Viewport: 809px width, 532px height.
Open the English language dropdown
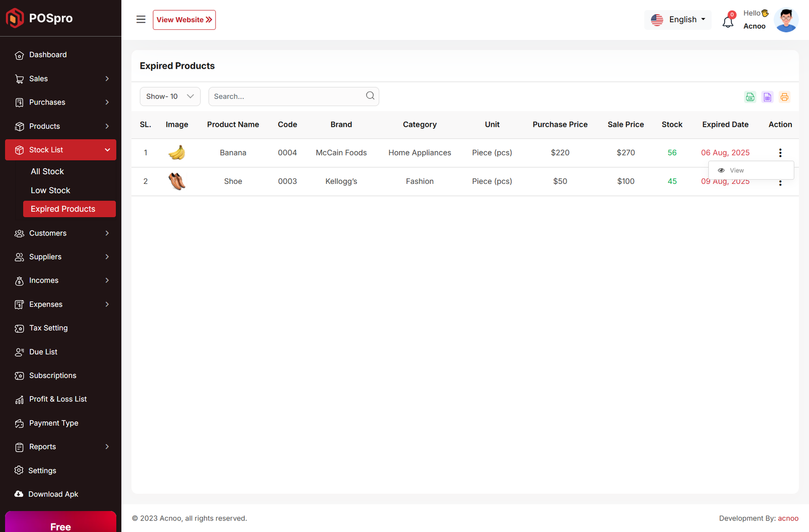678,20
